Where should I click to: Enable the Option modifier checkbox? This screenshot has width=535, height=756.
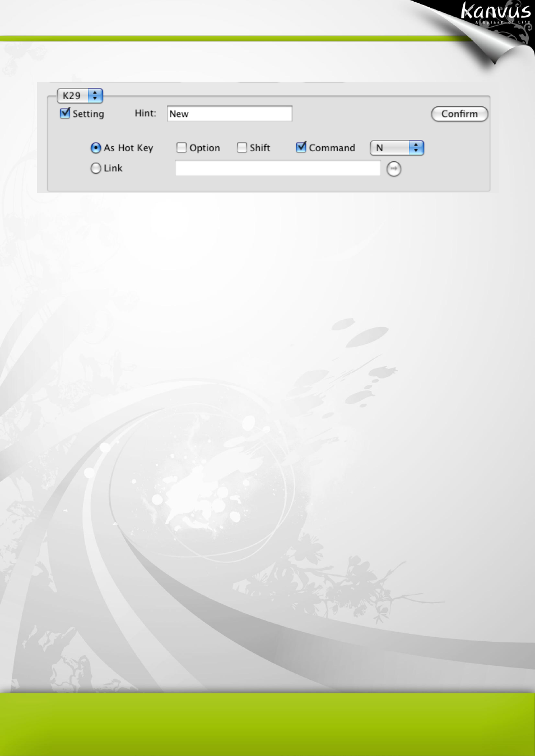point(182,148)
